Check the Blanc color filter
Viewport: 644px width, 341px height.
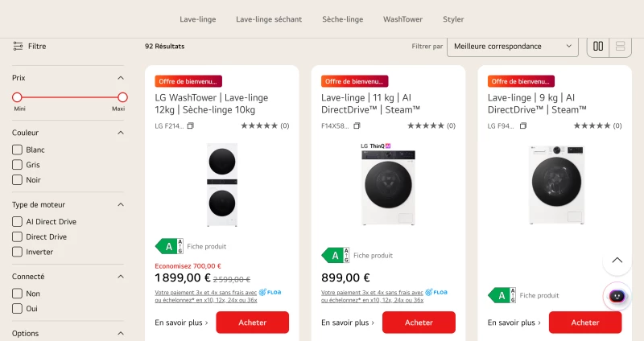point(17,150)
